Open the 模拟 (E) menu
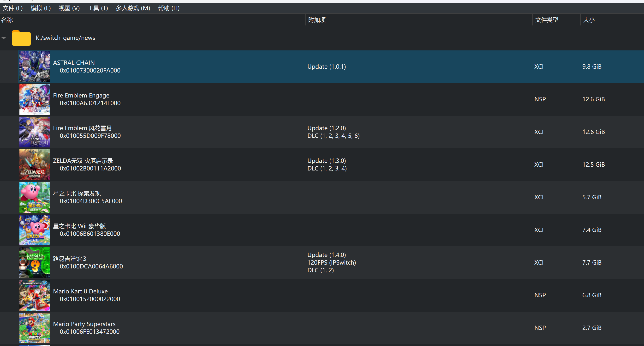The height and width of the screenshot is (346, 644). click(41, 8)
